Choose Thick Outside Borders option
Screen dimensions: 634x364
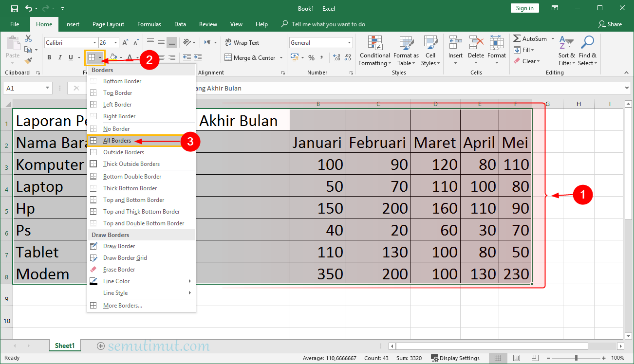click(142, 164)
